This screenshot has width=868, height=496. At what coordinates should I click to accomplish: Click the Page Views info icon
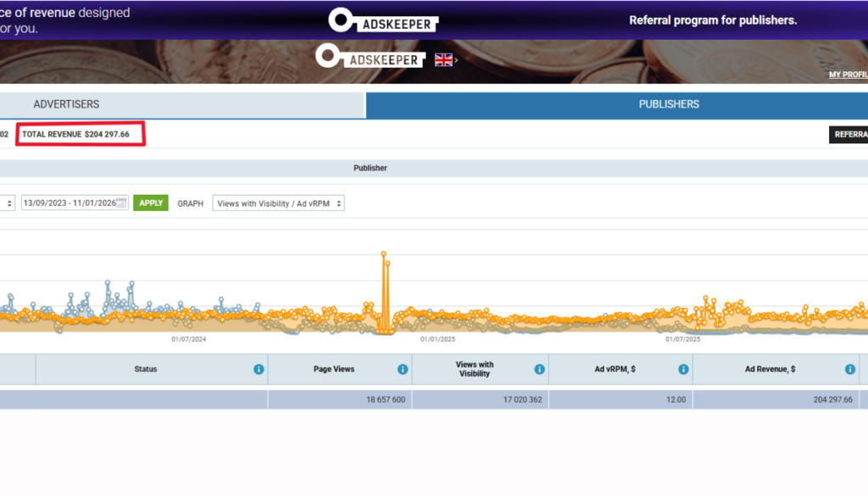(403, 370)
